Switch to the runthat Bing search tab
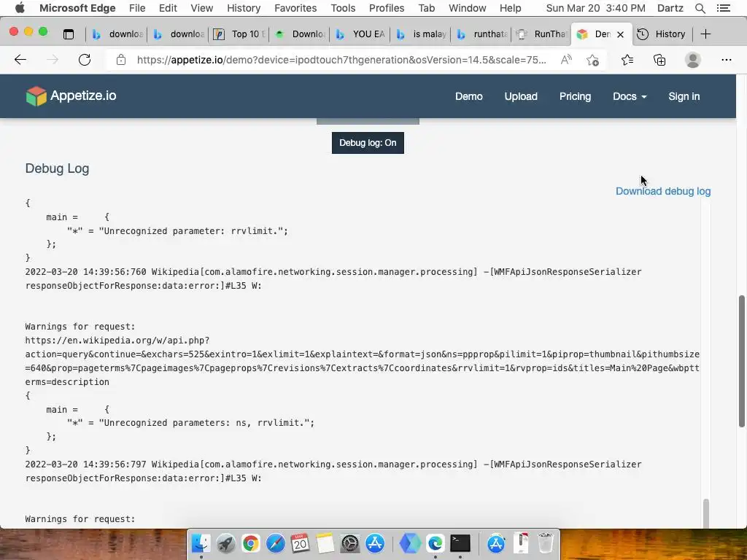747x560 pixels. (482, 34)
